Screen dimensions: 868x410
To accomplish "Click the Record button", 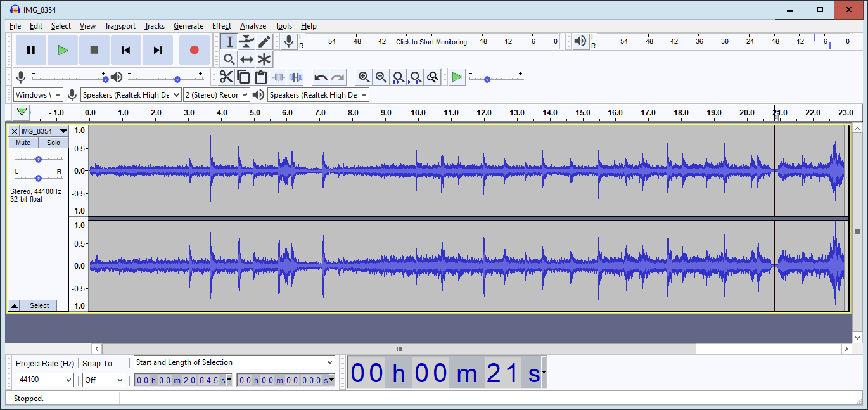I will click(x=194, y=50).
